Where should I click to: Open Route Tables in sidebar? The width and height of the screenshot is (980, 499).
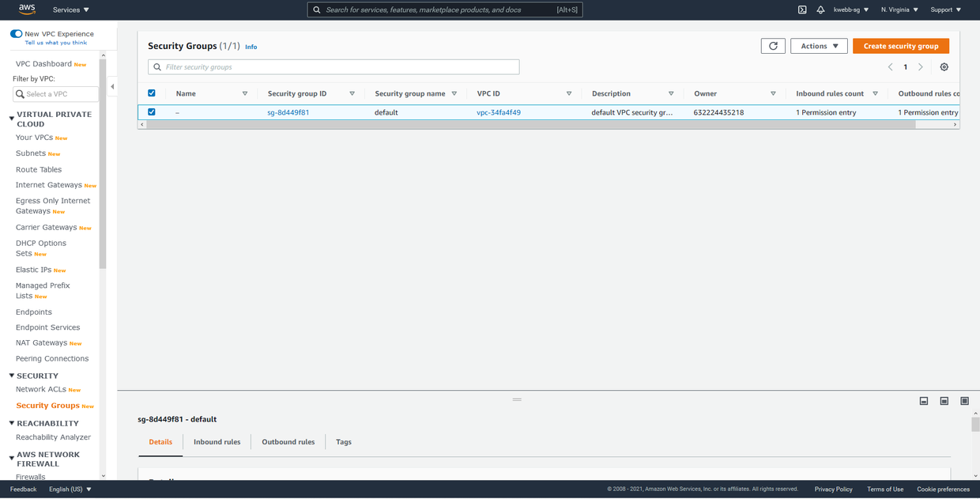pyautogui.click(x=39, y=169)
